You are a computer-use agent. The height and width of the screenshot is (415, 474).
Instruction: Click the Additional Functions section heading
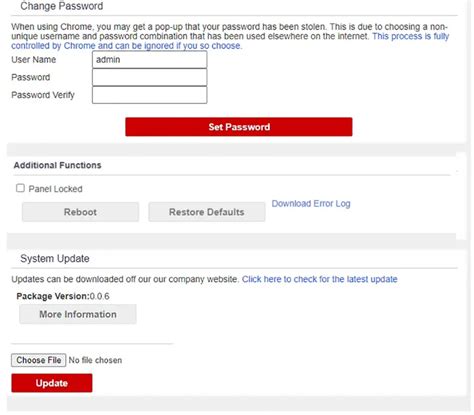pyautogui.click(x=57, y=165)
